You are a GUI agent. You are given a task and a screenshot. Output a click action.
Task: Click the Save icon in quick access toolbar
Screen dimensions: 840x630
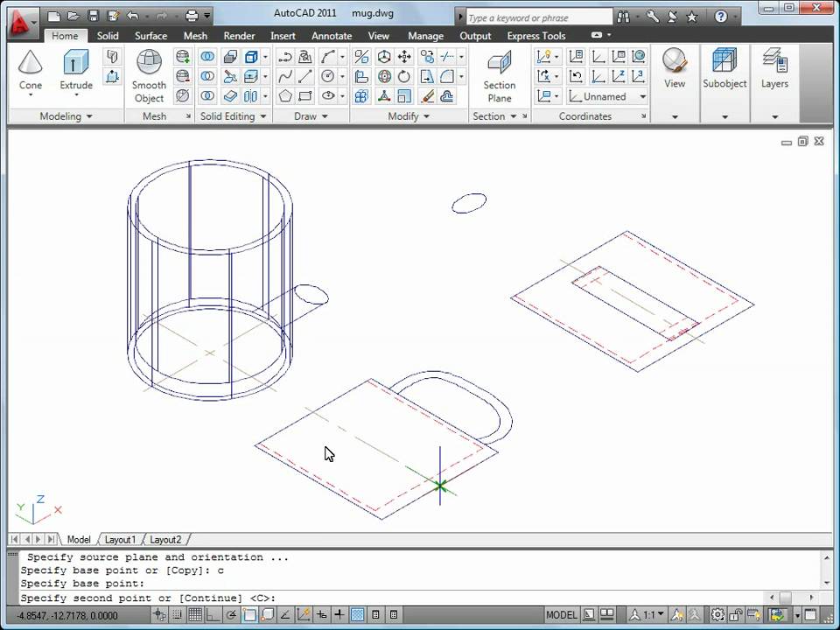(x=94, y=16)
